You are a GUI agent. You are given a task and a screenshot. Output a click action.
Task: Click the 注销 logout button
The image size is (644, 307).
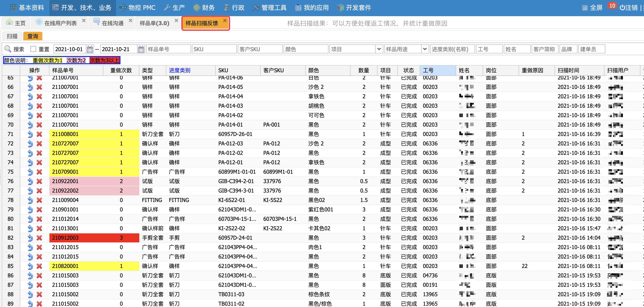tap(628, 8)
